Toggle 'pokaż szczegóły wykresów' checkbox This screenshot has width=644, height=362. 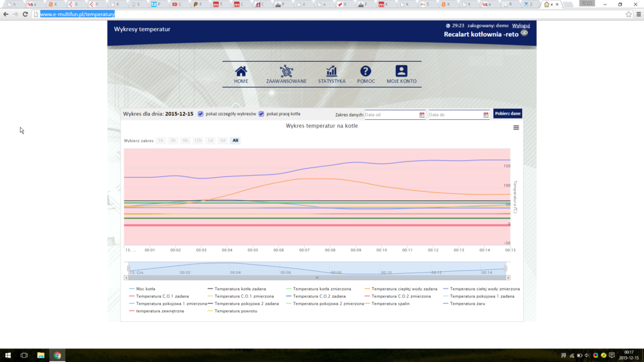[x=201, y=114]
